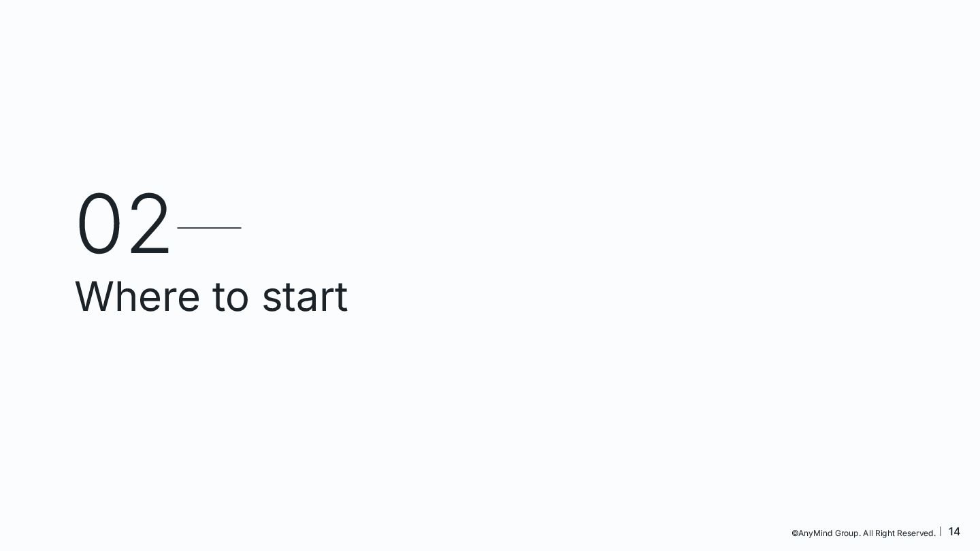This screenshot has height=551, width=980.
Task: Click the digit 1 of the page number
Action: click(951, 531)
